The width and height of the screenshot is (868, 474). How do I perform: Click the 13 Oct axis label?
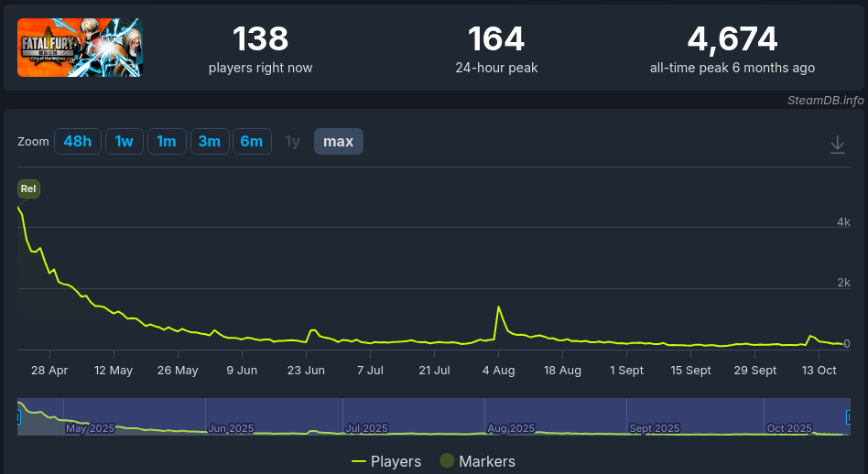[x=819, y=371]
